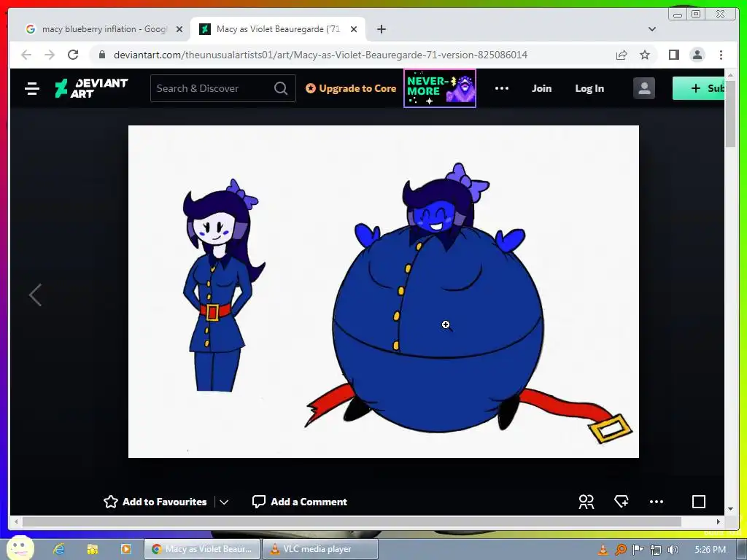Open the Nevermore promo banner
747x560 pixels.
440,88
